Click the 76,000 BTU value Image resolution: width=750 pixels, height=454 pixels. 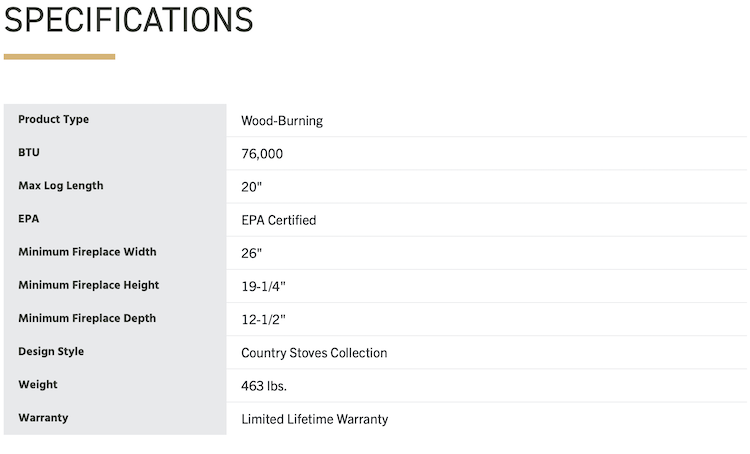tap(262, 154)
